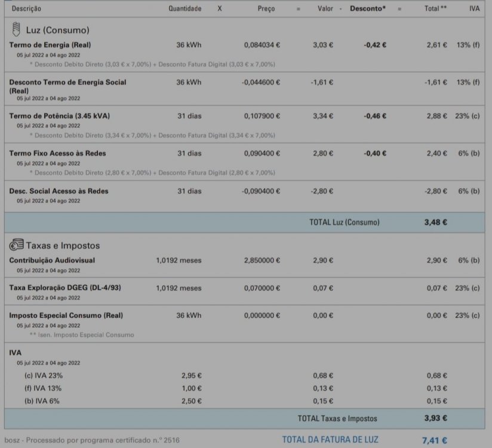Click Taxa Exploração DGEG (DL-4/93) label
This screenshot has width=492, height=448.
(x=65, y=287)
